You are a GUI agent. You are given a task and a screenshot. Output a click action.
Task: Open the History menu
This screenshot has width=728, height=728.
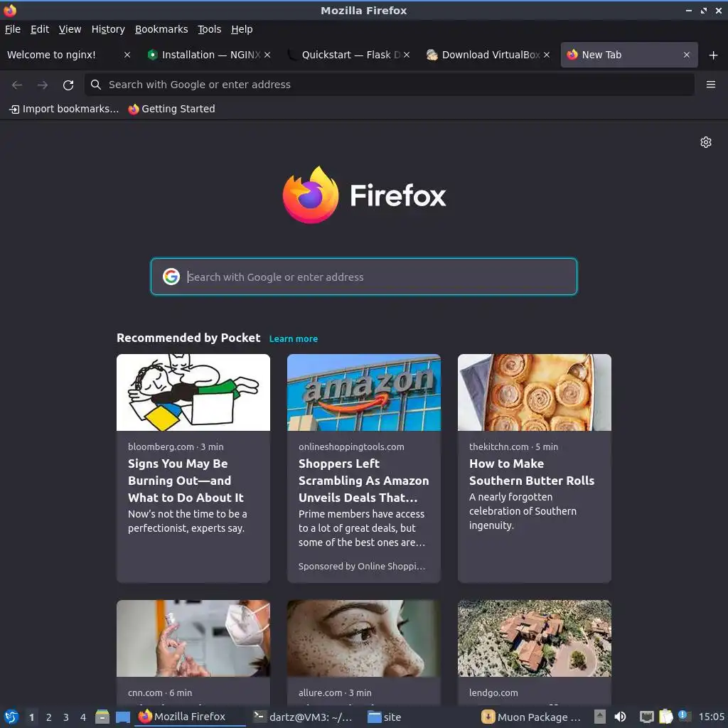click(108, 29)
